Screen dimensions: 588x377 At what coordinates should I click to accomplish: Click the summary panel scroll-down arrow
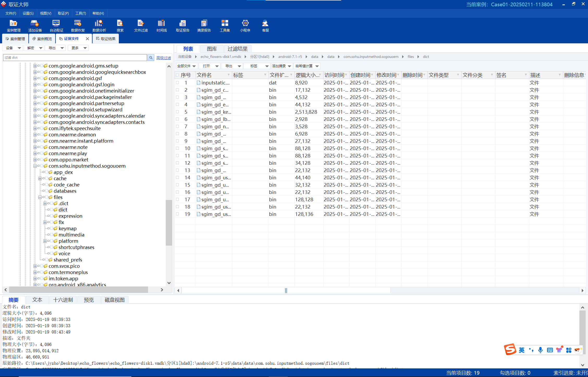(583, 365)
